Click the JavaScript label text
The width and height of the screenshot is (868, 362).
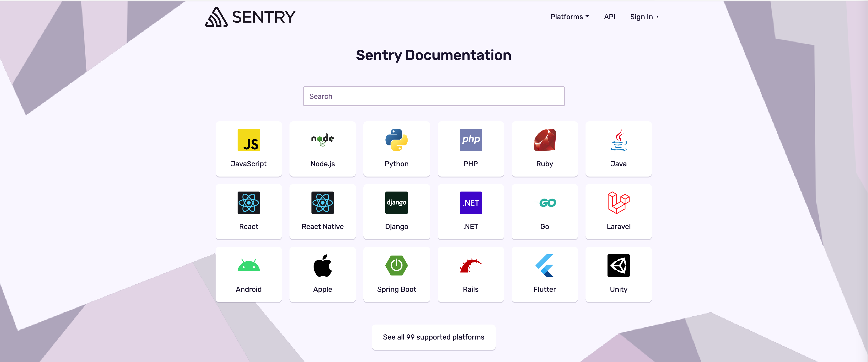click(249, 164)
